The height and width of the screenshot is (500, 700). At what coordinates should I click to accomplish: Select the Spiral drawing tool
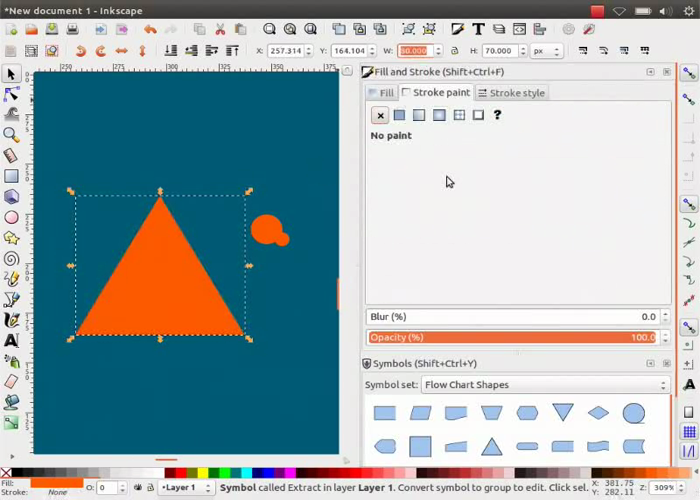coord(12,258)
